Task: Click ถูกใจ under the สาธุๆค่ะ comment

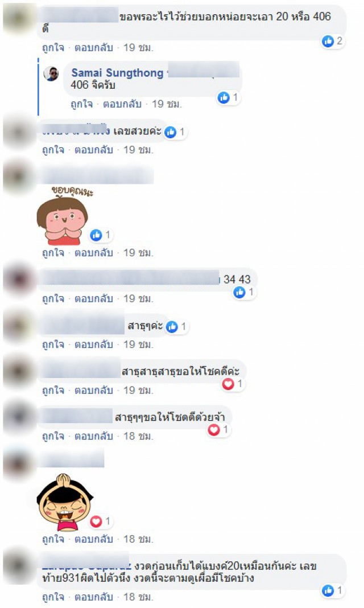Action: (53, 344)
